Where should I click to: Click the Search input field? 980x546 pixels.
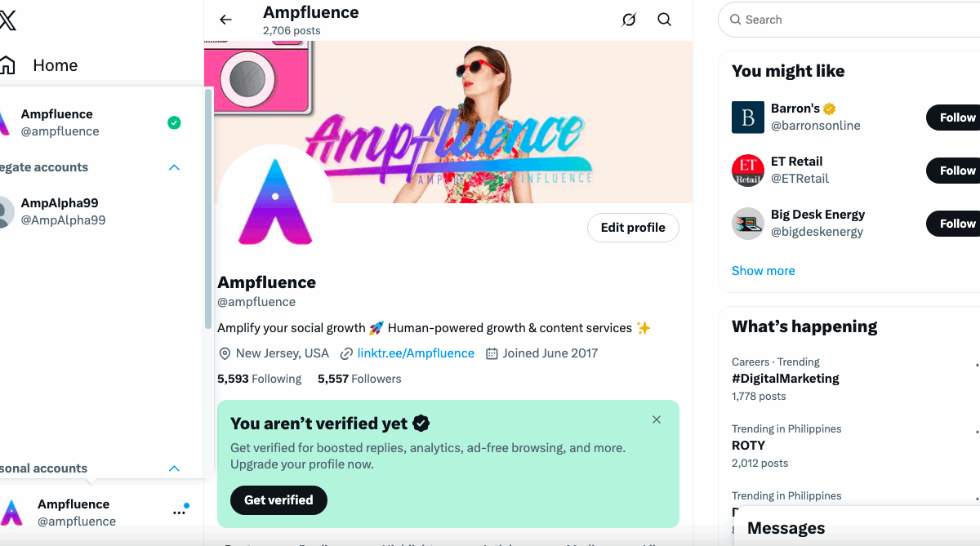(849, 20)
